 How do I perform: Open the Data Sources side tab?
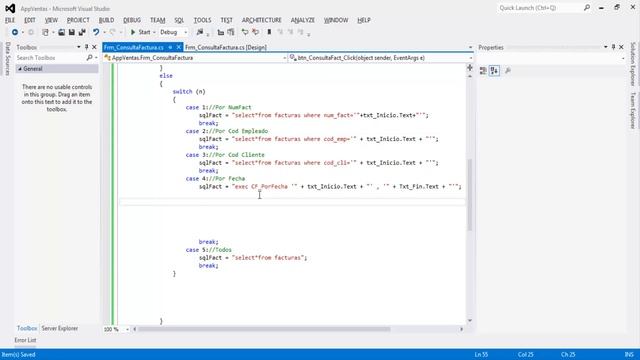[7, 58]
